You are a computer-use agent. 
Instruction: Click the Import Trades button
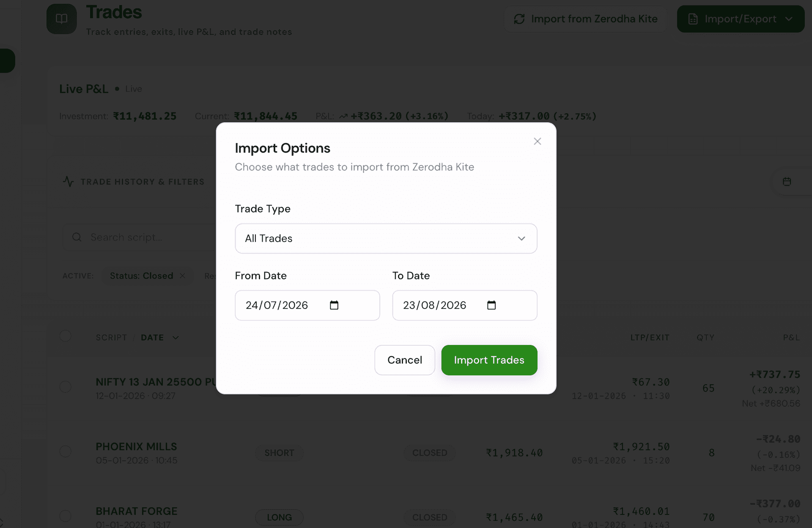pyautogui.click(x=489, y=360)
